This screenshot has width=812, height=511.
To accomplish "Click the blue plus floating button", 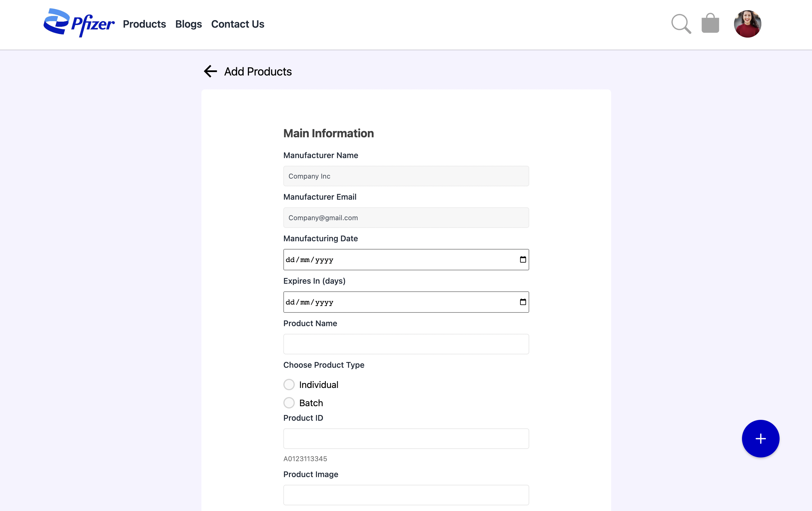I will coord(761,438).
